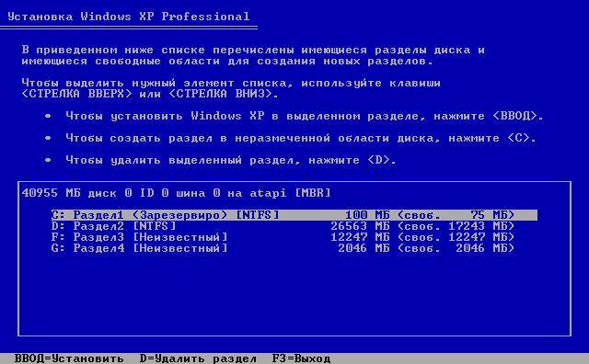Click 'ВВОД=Установить' in the status bar
Screen dimensions: 589x364
coord(69,358)
